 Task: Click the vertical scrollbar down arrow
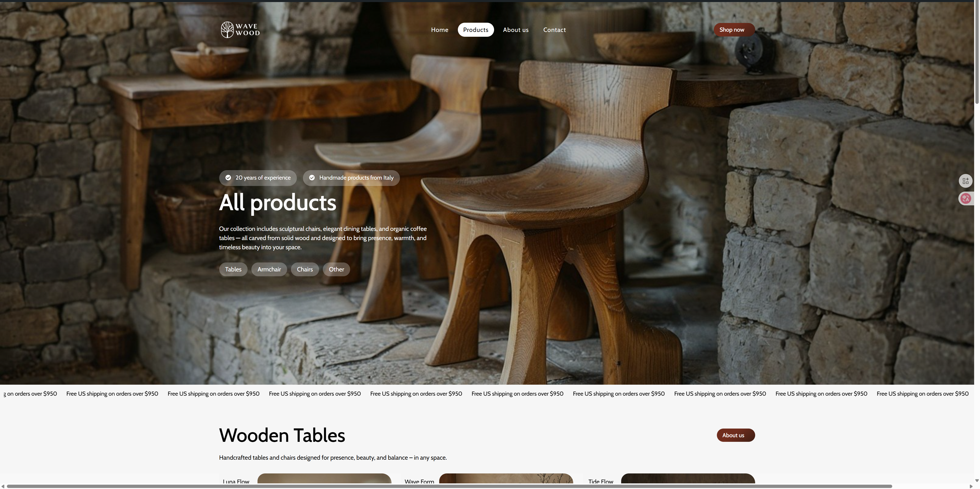(x=977, y=481)
